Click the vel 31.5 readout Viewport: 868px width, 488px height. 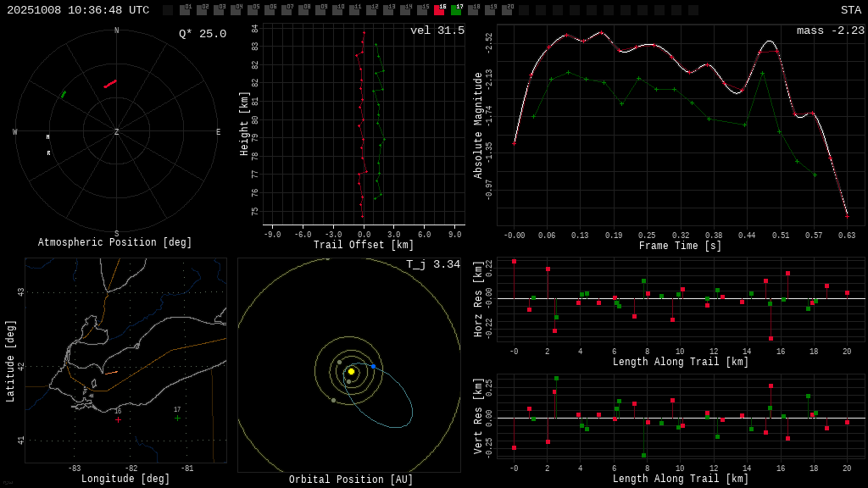click(x=437, y=30)
